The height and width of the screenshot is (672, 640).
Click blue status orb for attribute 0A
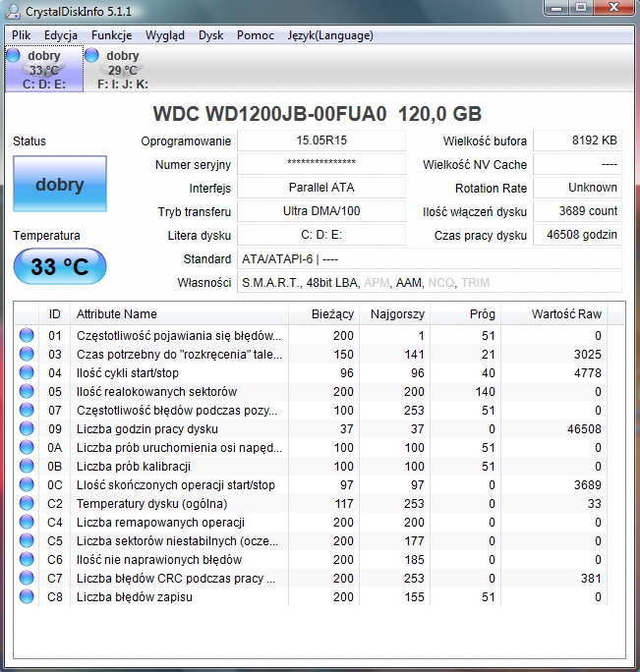click(27, 447)
